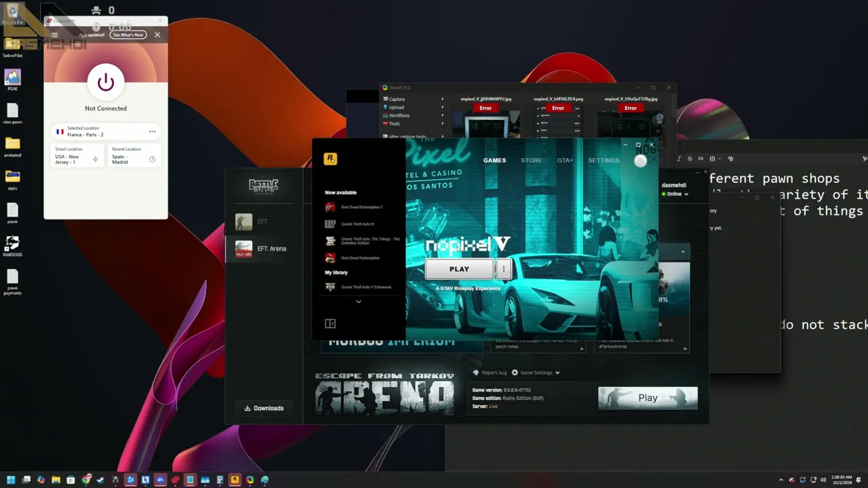Click See What's New in ExpressVPN
The width and height of the screenshot is (868, 488).
pos(128,35)
